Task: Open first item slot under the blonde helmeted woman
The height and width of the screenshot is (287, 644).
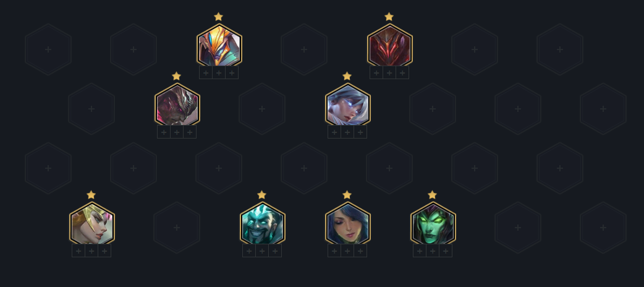Action: (78, 251)
